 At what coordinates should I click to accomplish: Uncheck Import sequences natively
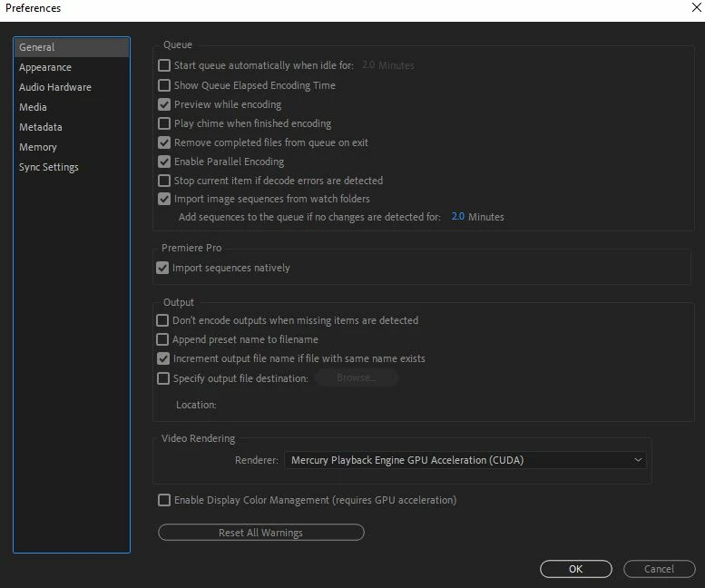pyautogui.click(x=162, y=269)
